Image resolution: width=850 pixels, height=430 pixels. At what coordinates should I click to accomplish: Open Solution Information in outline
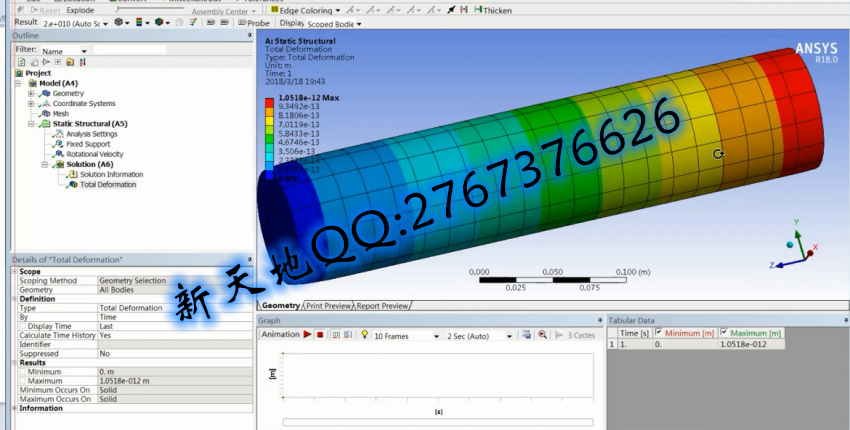click(x=107, y=174)
